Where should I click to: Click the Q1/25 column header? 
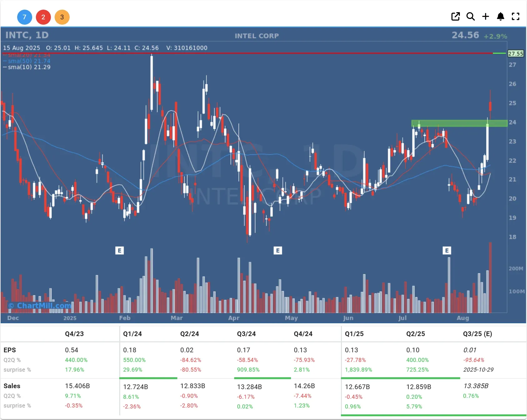click(354, 334)
